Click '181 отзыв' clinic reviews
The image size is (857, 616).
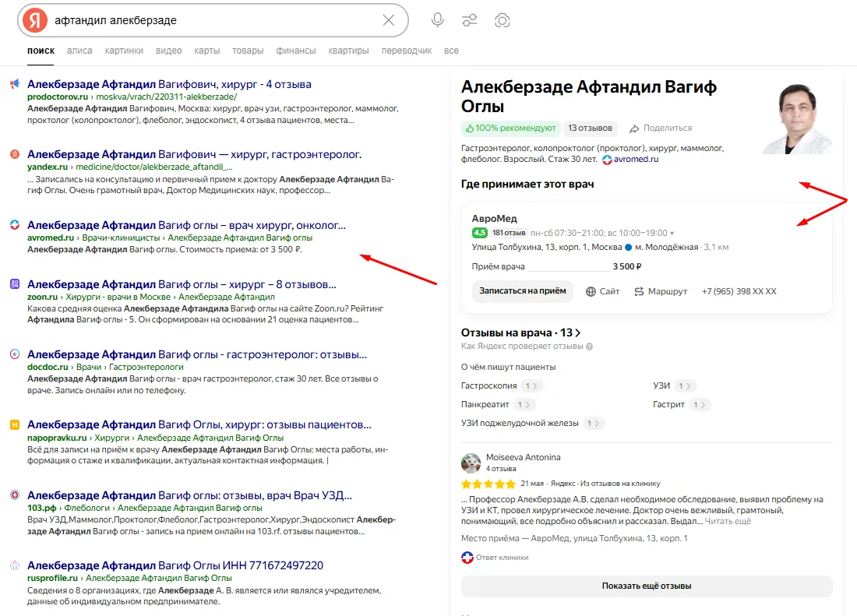coord(509,233)
